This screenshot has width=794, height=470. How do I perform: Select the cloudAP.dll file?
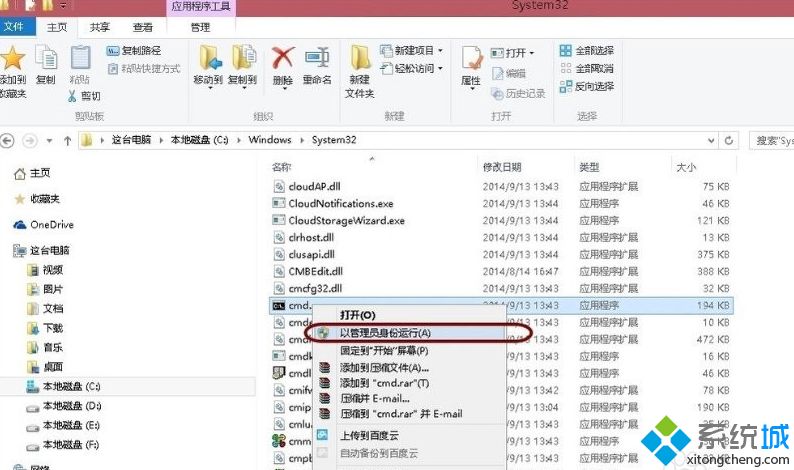click(x=307, y=186)
